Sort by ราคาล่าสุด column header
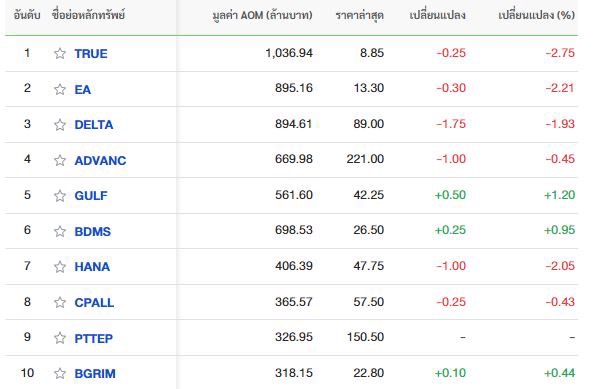 pyautogui.click(x=360, y=16)
